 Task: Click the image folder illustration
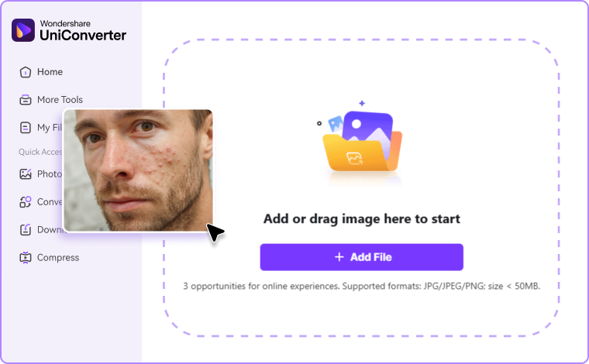362,141
